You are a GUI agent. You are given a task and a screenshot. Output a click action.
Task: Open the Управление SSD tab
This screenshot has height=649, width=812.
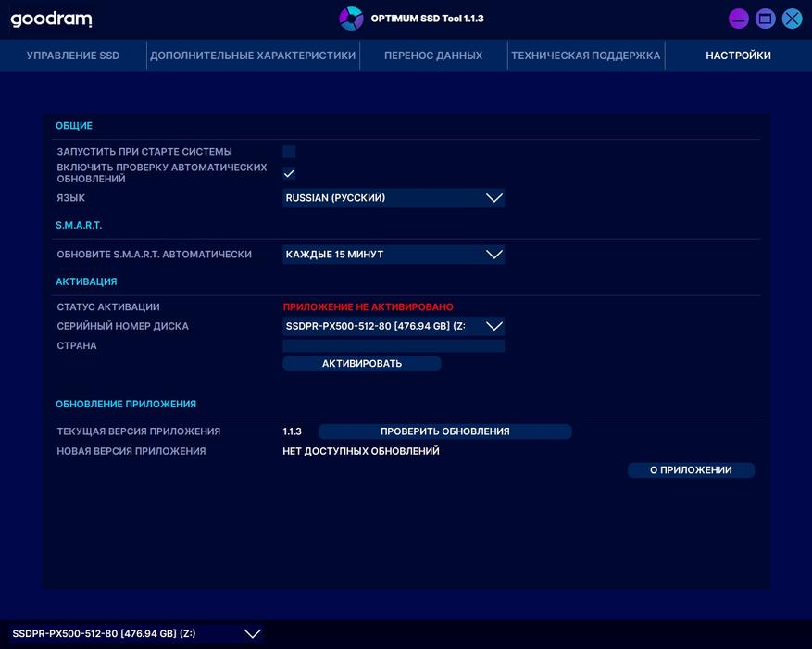pyautogui.click(x=73, y=56)
